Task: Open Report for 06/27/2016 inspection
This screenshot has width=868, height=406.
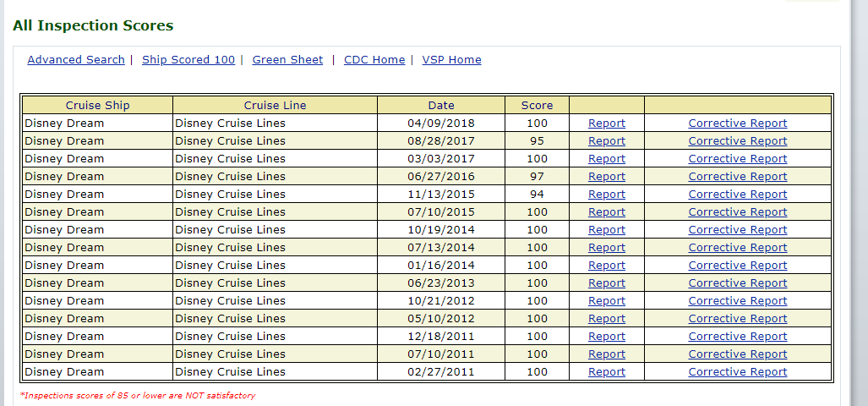Action: coord(607,177)
